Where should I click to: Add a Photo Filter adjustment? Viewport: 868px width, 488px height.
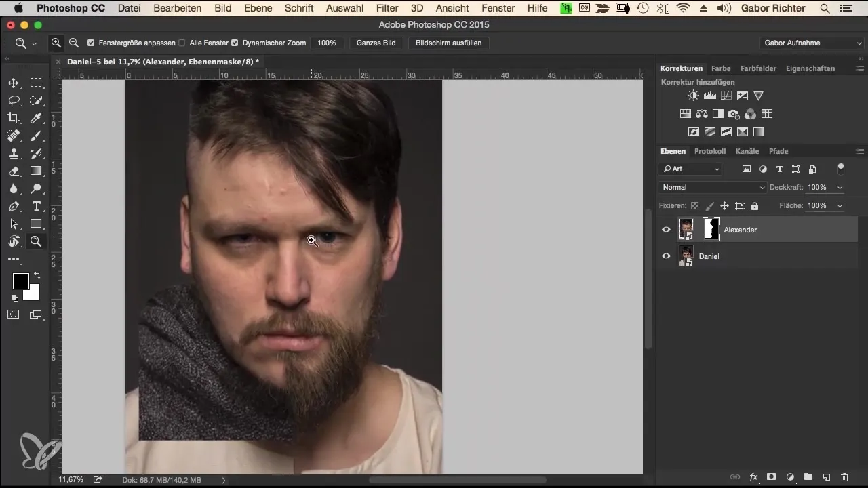click(734, 114)
